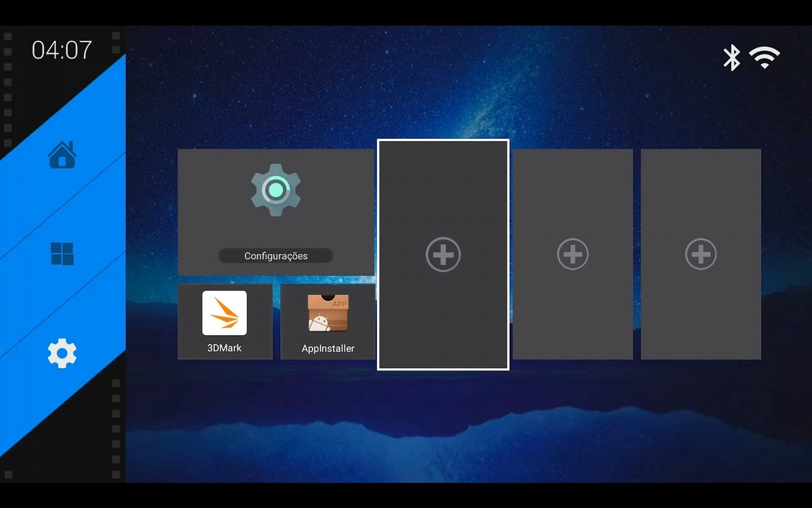The width and height of the screenshot is (812, 508).
Task: Select the large Configurações shortcut panel
Action: click(275, 211)
